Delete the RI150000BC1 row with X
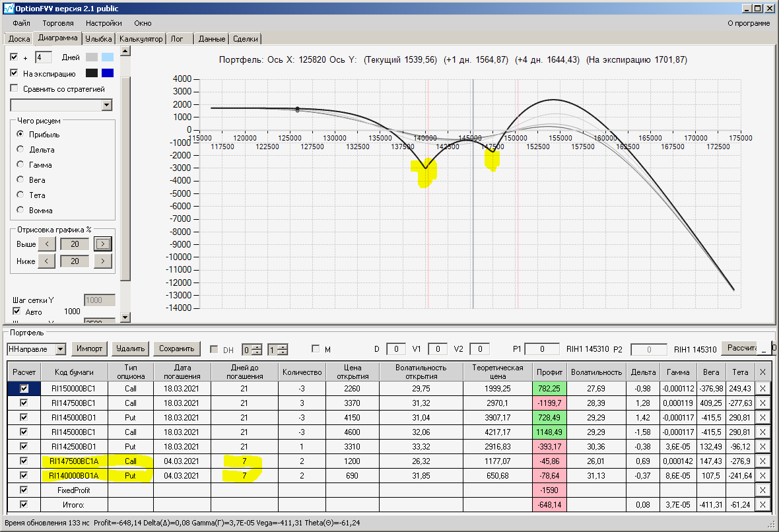The image size is (779, 532). (x=762, y=389)
